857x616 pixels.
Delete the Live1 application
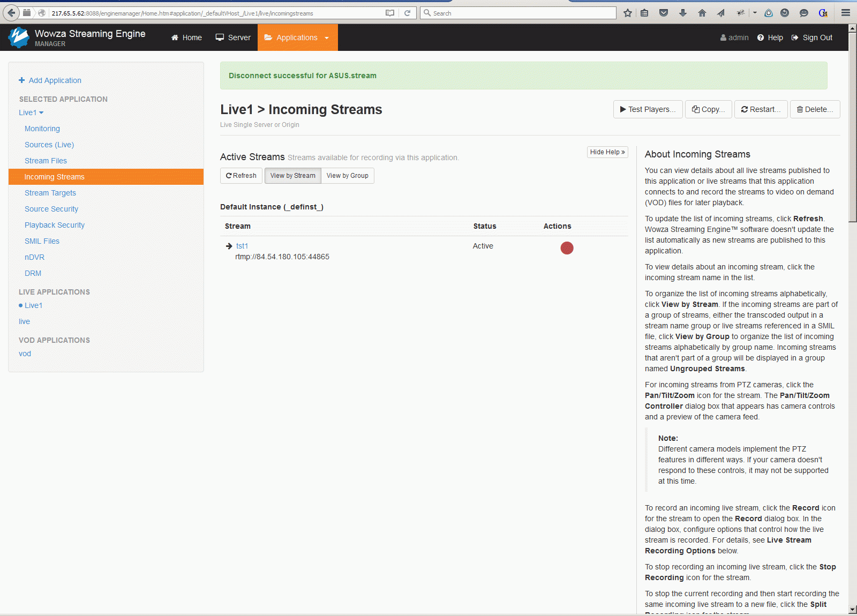click(815, 109)
